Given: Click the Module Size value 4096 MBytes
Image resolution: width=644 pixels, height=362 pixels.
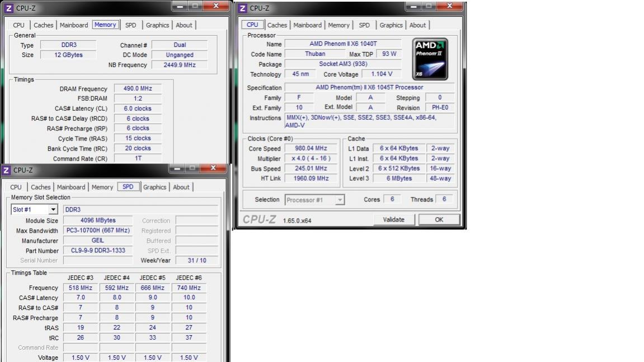Looking at the screenshot, I should [x=98, y=220].
